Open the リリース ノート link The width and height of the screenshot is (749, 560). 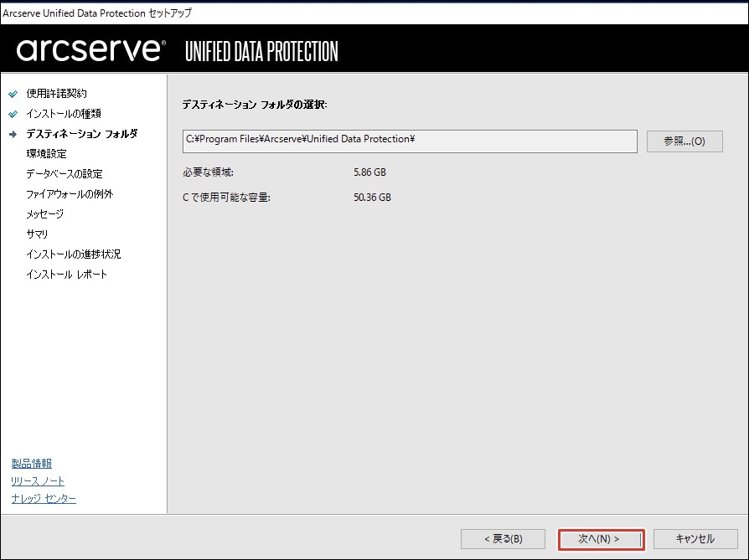38,481
